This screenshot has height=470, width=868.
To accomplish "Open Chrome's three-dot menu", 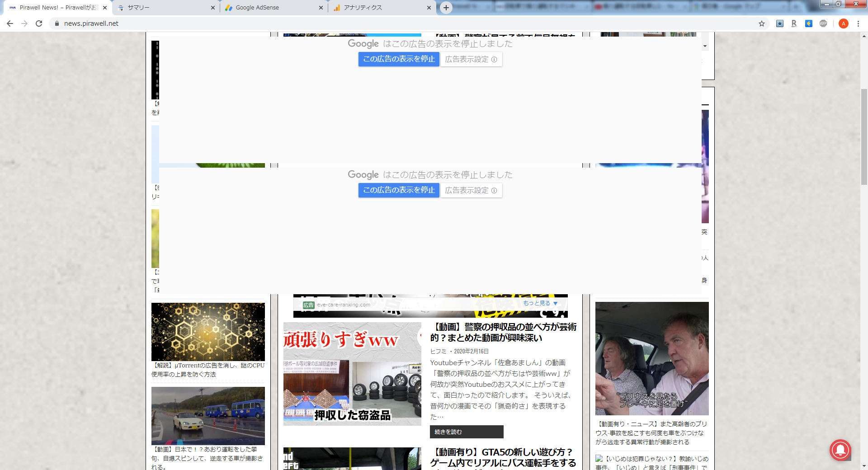I will pyautogui.click(x=858, y=23).
